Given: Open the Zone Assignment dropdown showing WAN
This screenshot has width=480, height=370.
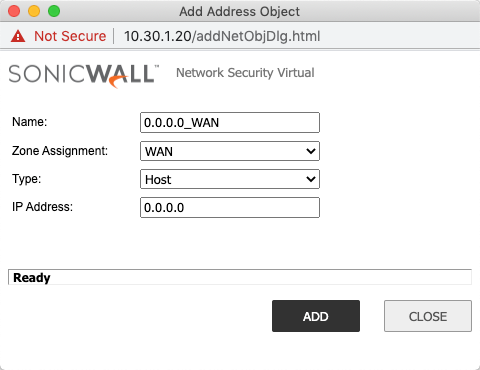Looking at the screenshot, I should [230, 151].
